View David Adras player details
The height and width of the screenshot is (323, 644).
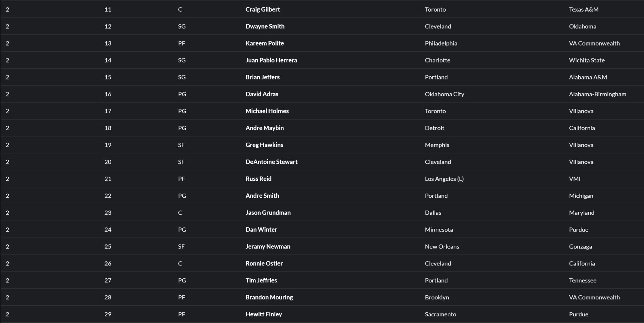click(262, 94)
